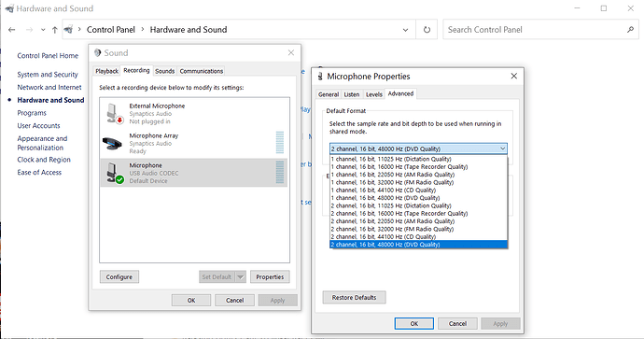
Task: Click USB Microphone level meter
Action: click(280, 172)
